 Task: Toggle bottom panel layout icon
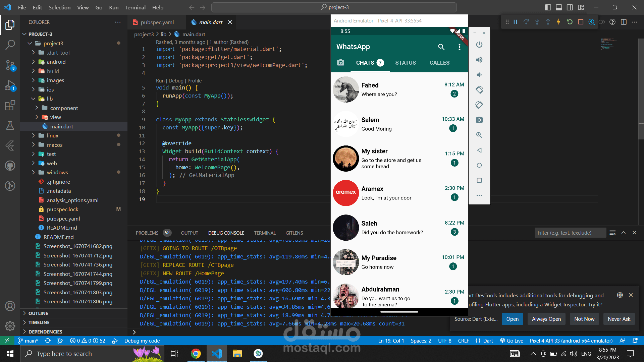pyautogui.click(x=559, y=7)
